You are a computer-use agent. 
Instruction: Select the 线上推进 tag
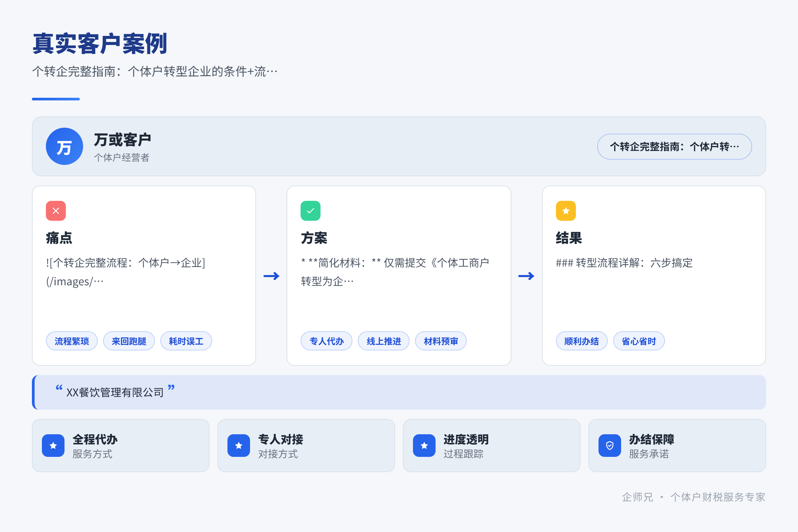click(x=384, y=341)
